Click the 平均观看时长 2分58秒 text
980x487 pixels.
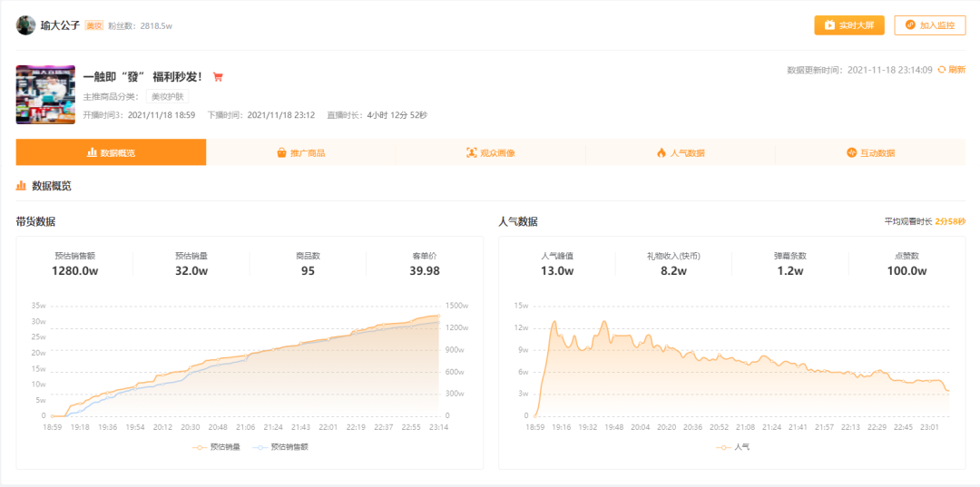point(925,221)
